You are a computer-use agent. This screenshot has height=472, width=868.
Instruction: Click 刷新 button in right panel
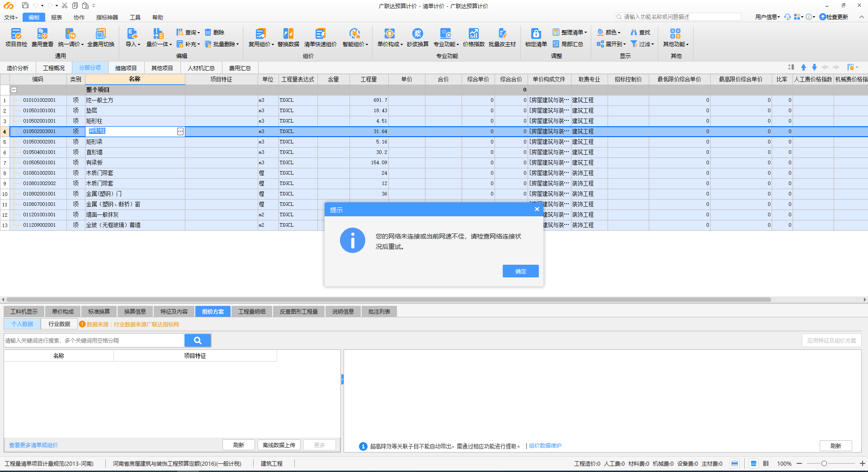pos(836,446)
